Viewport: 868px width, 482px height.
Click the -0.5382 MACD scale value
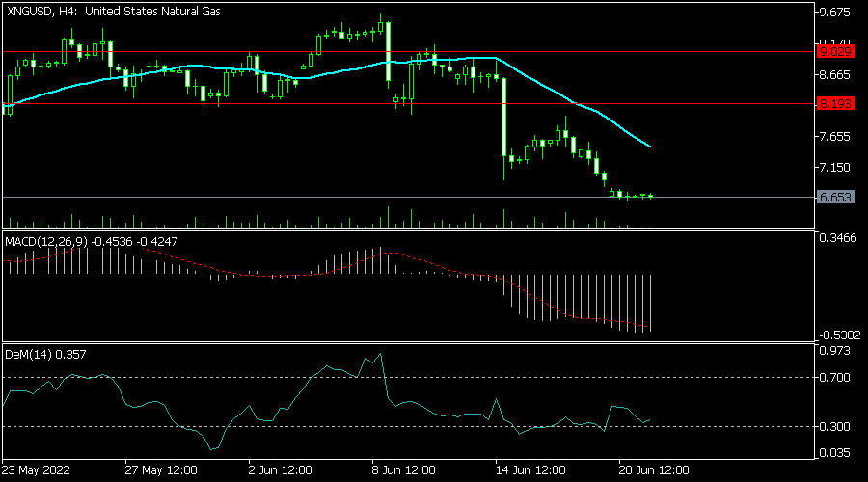839,335
